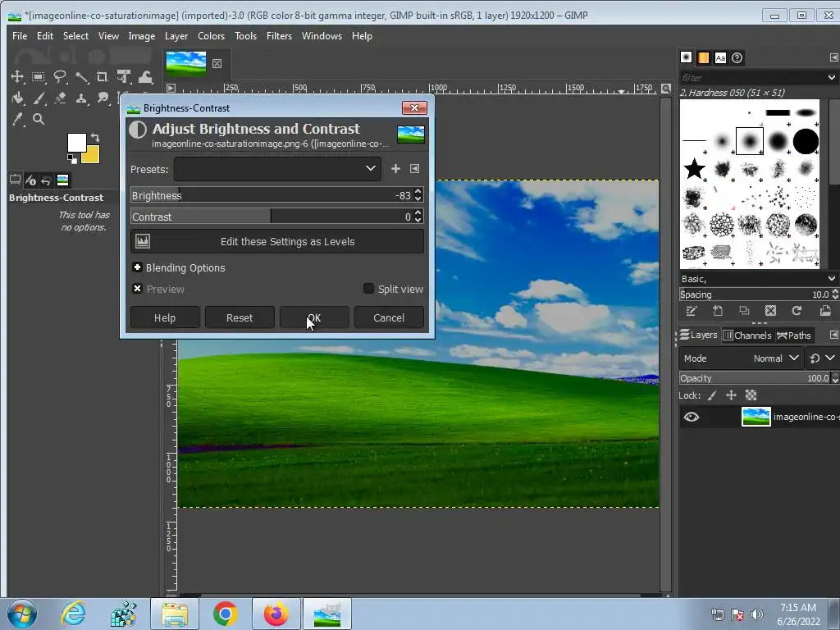Select the Warp Transform tool
Screen dimensions: 840x630
145,77
